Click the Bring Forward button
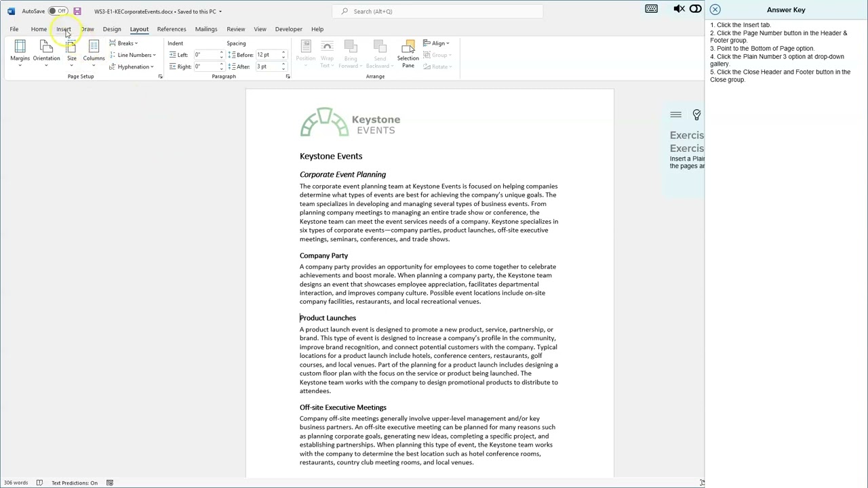This screenshot has height=488, width=868. click(x=350, y=54)
